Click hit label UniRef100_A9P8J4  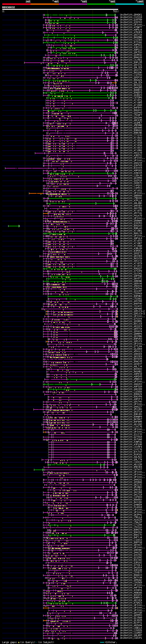click(x=131, y=30)
